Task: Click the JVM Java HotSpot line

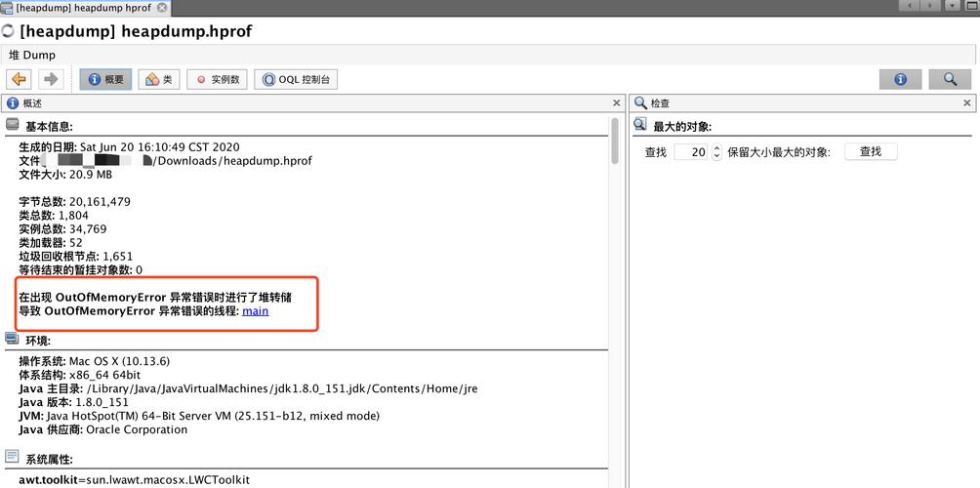Action: (x=199, y=416)
